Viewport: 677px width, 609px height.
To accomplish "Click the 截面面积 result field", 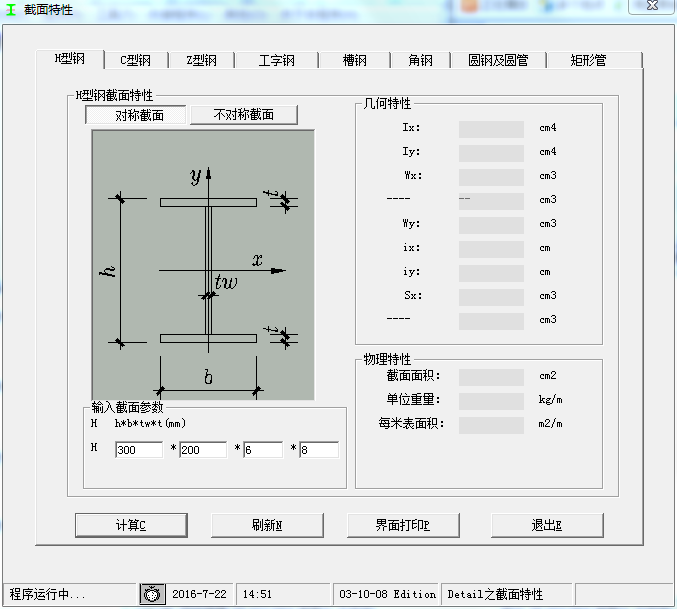I will (491, 377).
